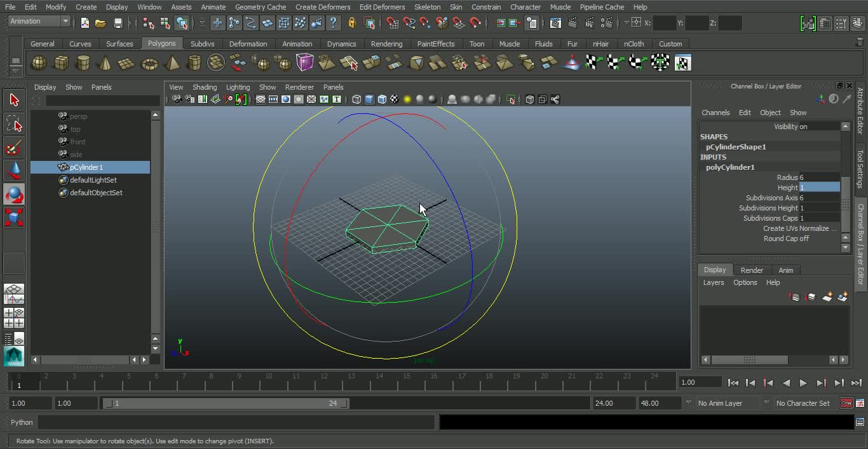
Task: Create a polygon torus from the shelf
Action: pos(149,63)
